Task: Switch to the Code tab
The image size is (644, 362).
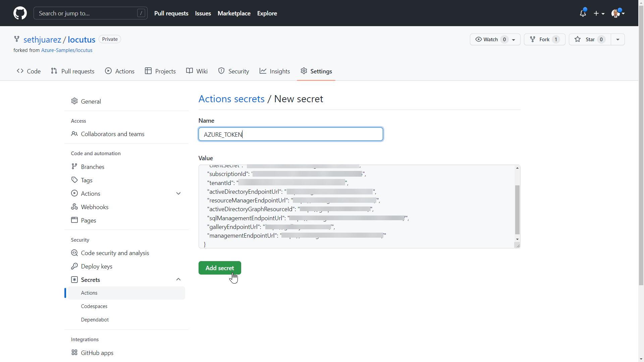Action: [x=29, y=71]
